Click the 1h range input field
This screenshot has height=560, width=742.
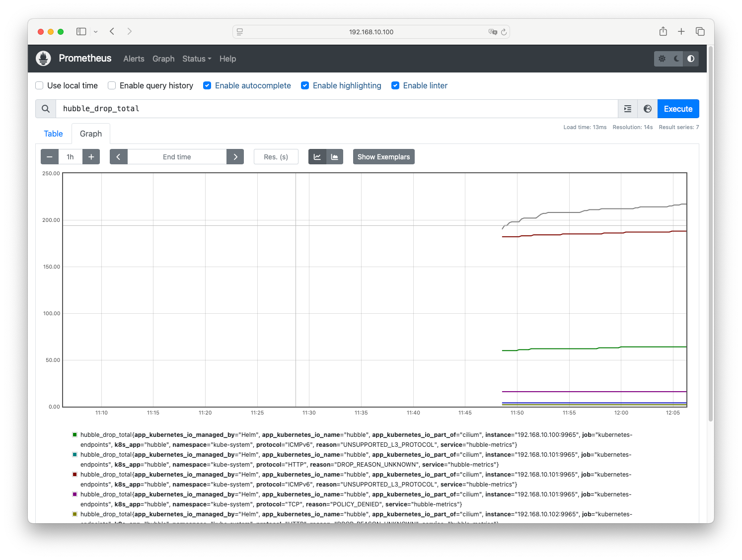71,157
